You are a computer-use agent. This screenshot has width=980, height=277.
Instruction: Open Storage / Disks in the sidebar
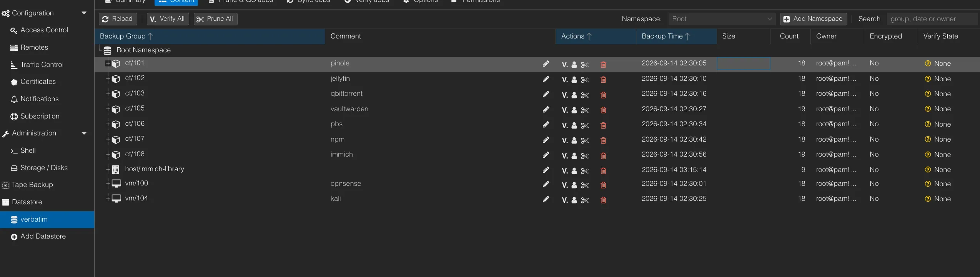[43, 168]
